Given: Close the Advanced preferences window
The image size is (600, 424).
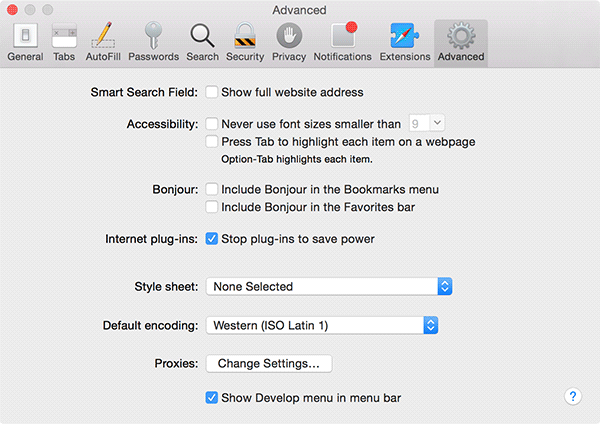Looking at the screenshot, I should 12,9.
